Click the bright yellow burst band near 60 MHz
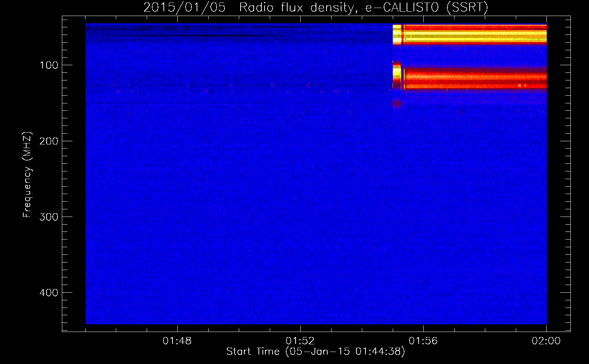 [x=470, y=35]
